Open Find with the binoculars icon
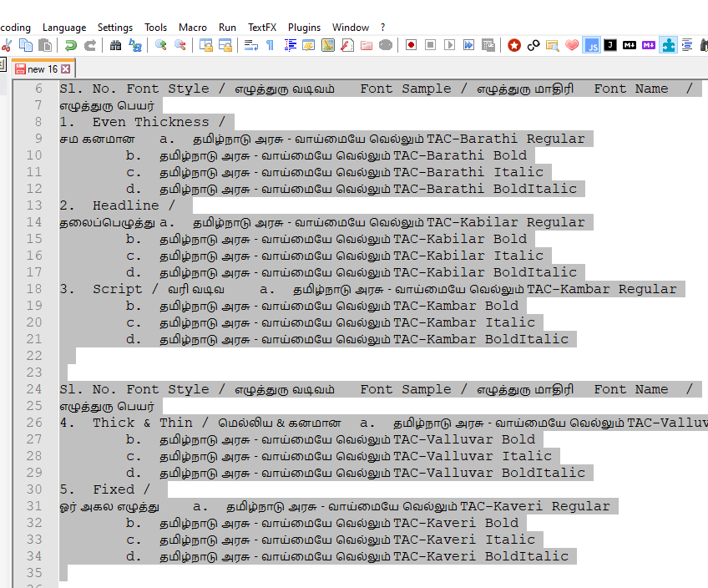 [115, 45]
